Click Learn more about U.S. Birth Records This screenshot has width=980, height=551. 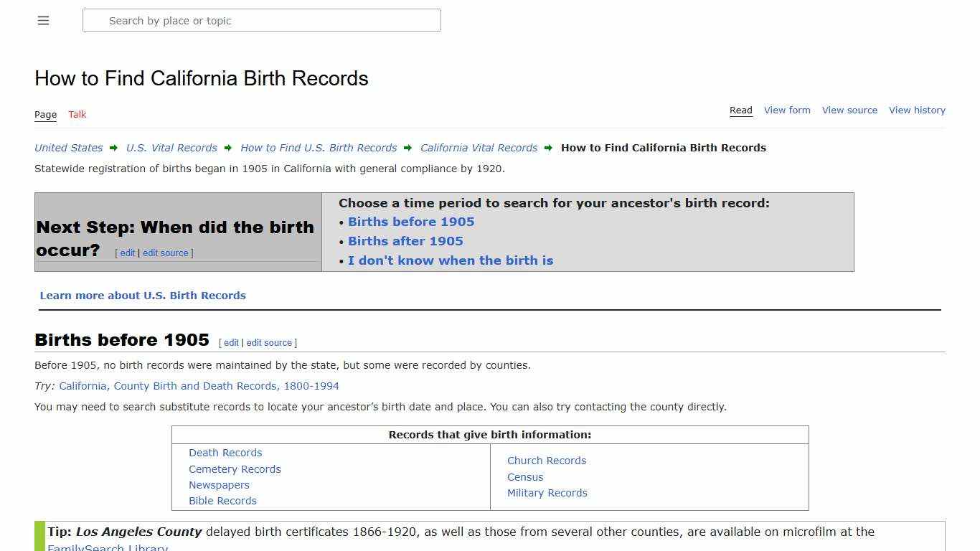coord(142,295)
